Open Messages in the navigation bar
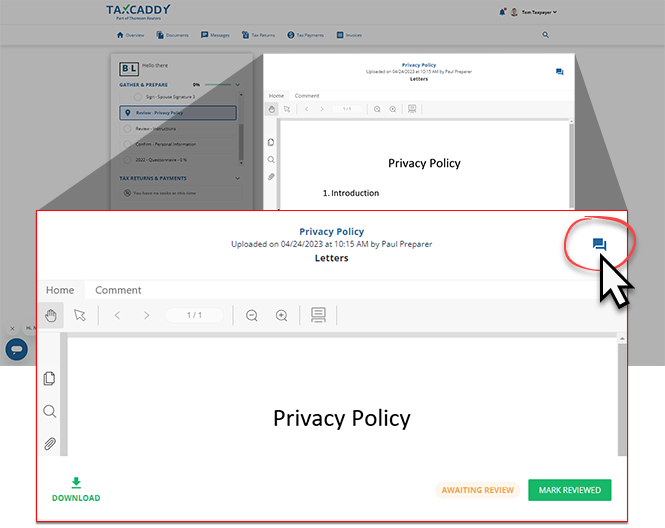This screenshot has width=665, height=528. pyautogui.click(x=215, y=35)
